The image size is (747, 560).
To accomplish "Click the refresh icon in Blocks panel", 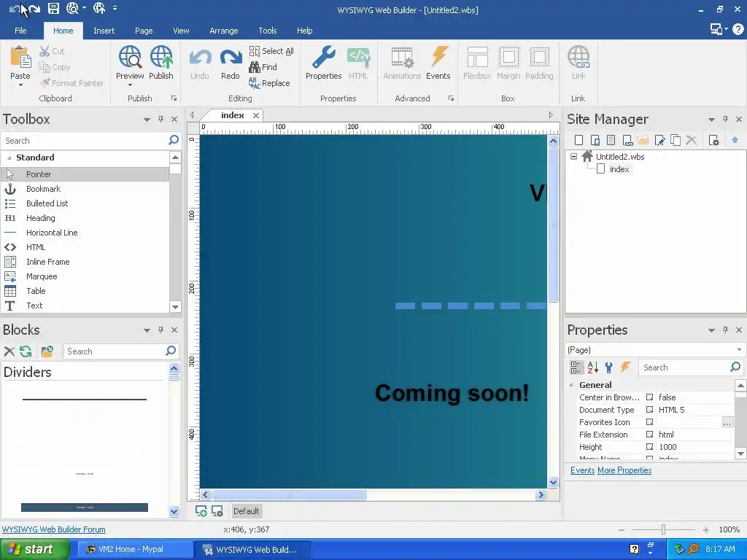I will click(x=26, y=351).
